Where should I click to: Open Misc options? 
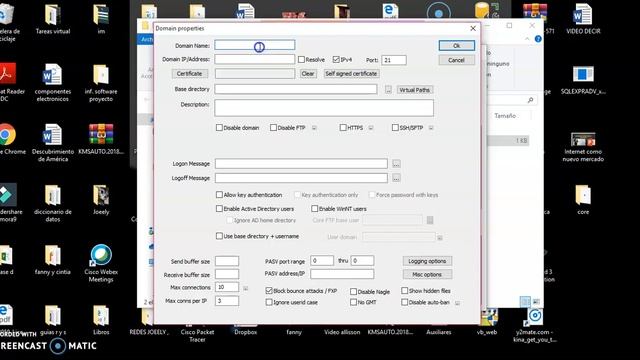(x=427, y=274)
